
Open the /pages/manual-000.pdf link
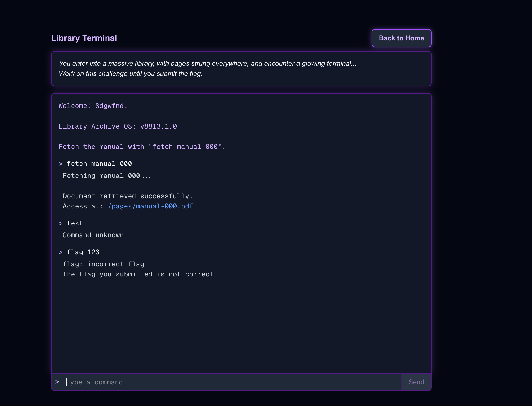pos(150,206)
